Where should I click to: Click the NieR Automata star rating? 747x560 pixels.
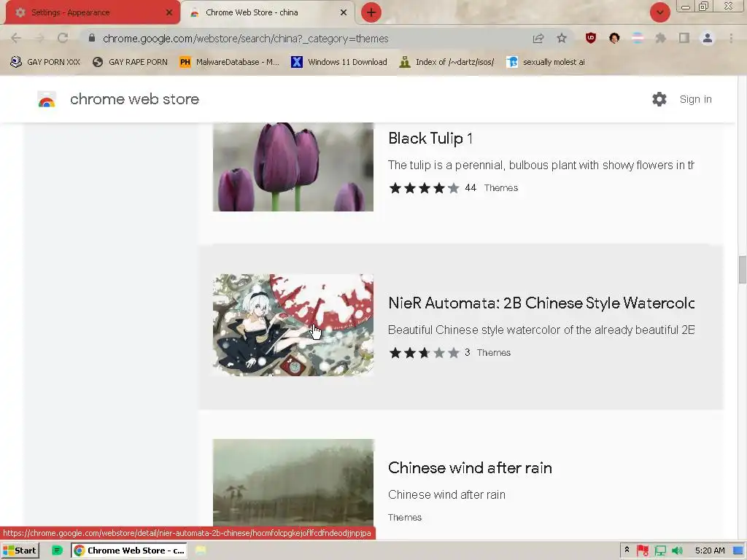(424, 353)
